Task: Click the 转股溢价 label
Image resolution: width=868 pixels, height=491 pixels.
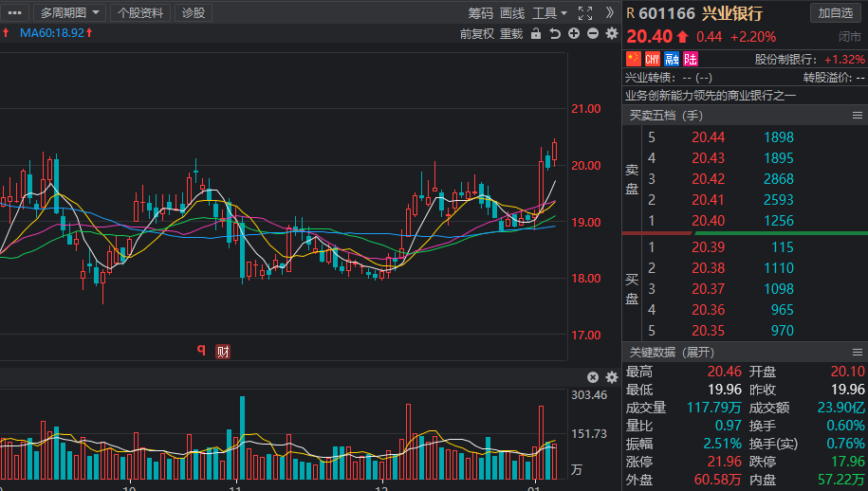Action: (x=827, y=78)
